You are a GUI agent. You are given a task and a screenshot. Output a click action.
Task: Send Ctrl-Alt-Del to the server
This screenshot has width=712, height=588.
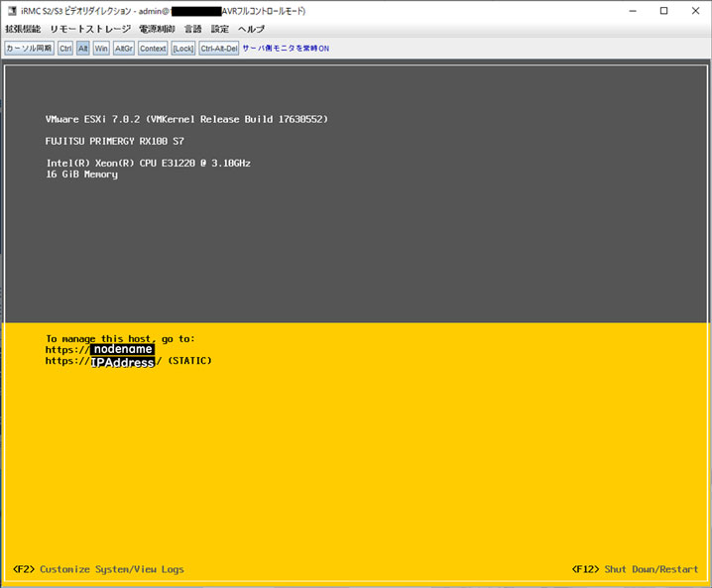[219, 49]
